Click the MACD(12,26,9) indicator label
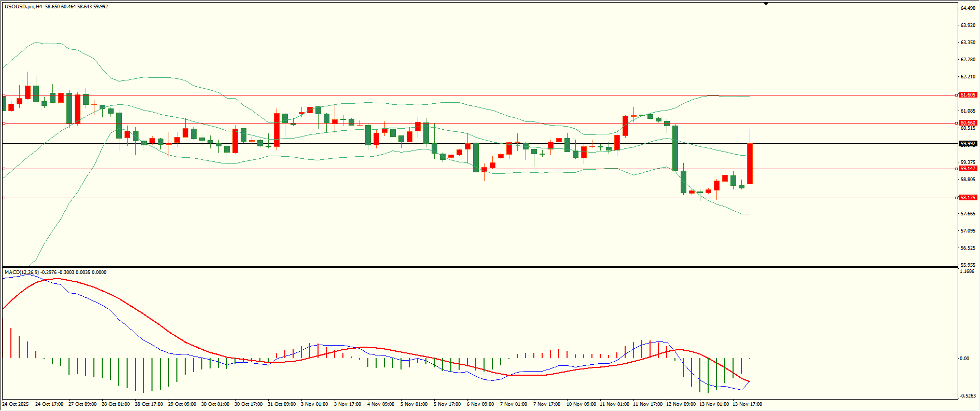This screenshot has width=980, height=411. coord(21,272)
